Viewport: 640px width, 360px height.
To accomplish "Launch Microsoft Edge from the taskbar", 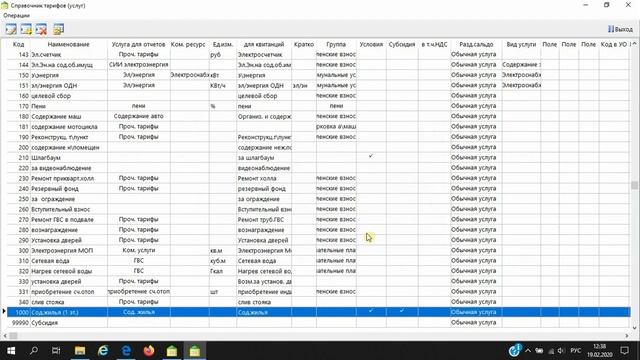I will coord(126,351).
